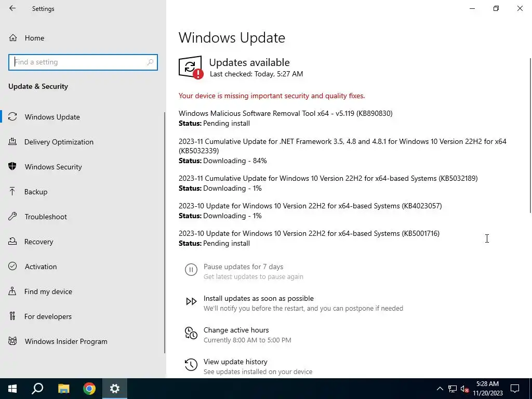The height and width of the screenshot is (399, 532).
Task: Click the Activation checkmark circle icon
Action: (12, 266)
